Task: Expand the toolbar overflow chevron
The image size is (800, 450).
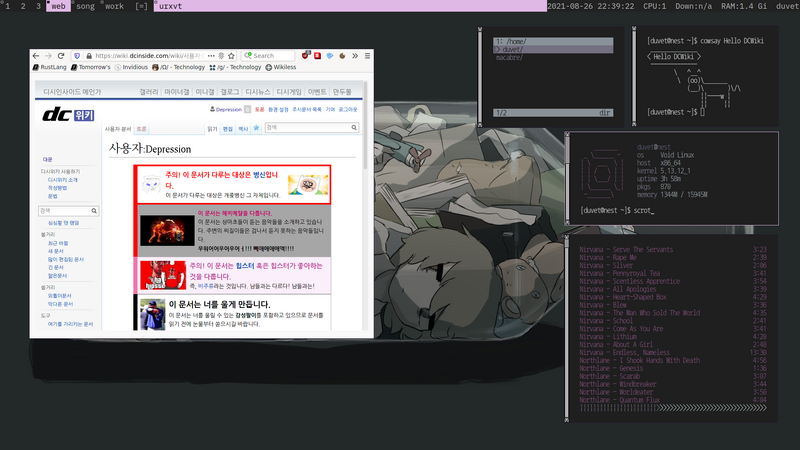Action: tap(355, 56)
